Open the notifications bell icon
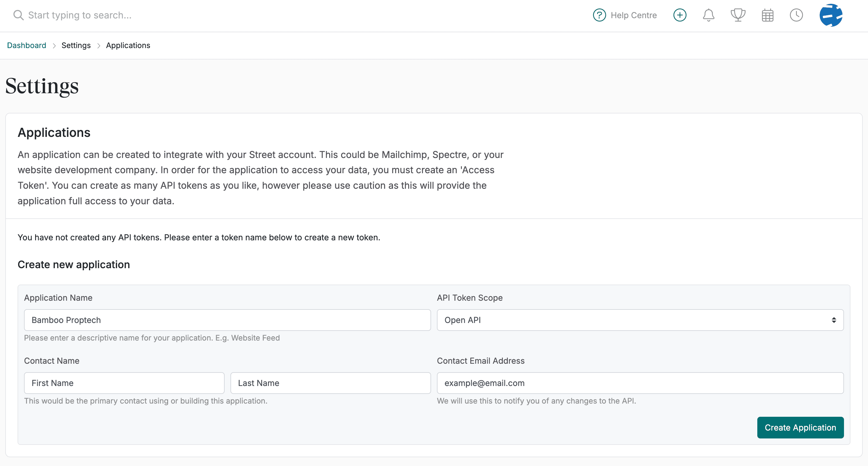Screen dimensions: 868x466 coord(708,15)
